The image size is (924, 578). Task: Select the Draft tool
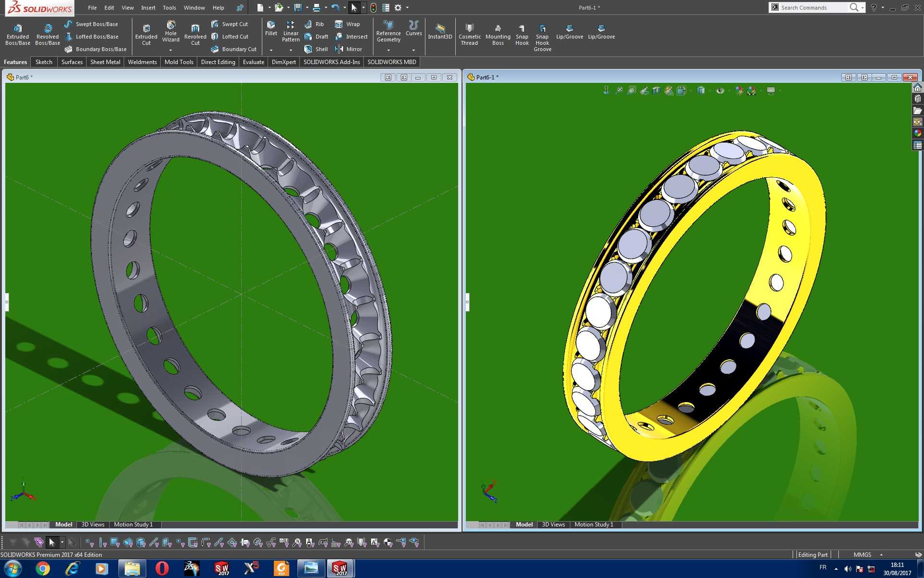point(316,37)
